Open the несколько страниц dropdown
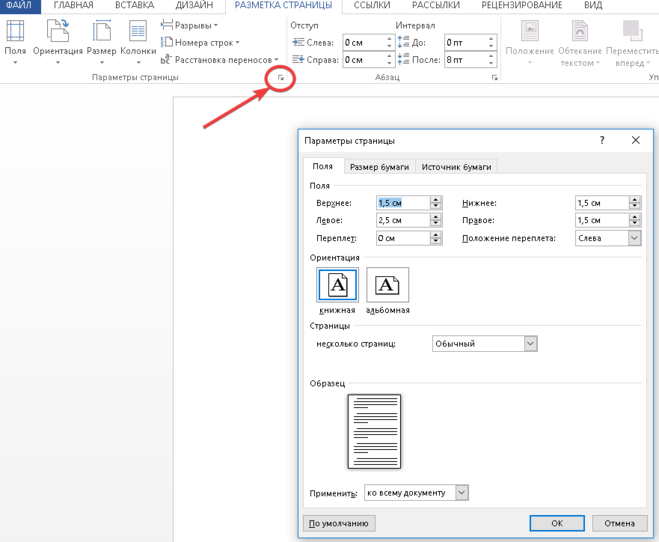The image size is (659, 542). (485, 344)
